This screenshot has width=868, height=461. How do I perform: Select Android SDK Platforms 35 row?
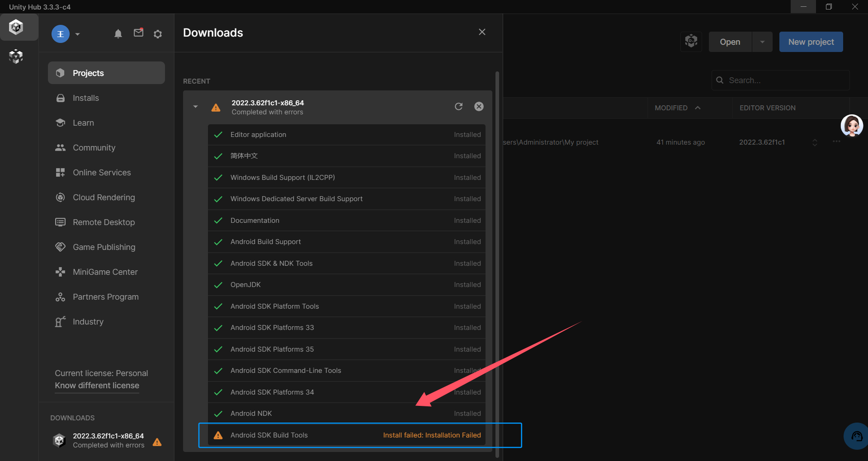point(346,349)
